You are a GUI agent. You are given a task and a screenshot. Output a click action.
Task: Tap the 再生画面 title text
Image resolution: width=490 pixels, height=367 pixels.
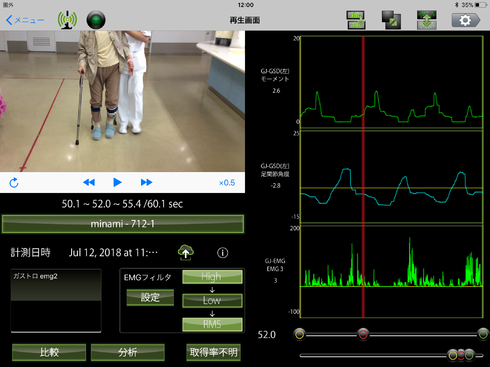[245, 20]
